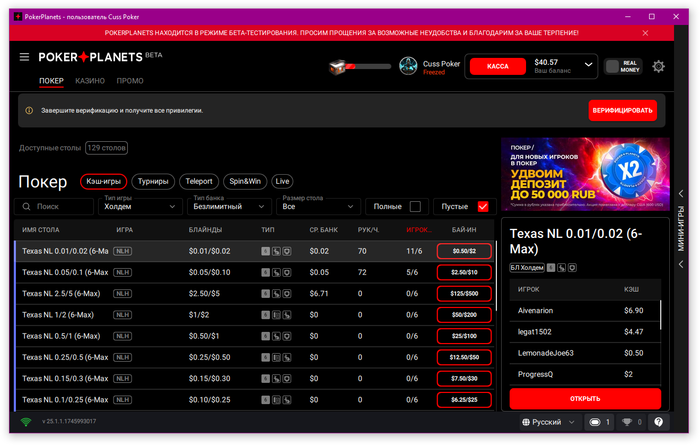Open the Cuss Poker avatar profile

tap(408, 67)
